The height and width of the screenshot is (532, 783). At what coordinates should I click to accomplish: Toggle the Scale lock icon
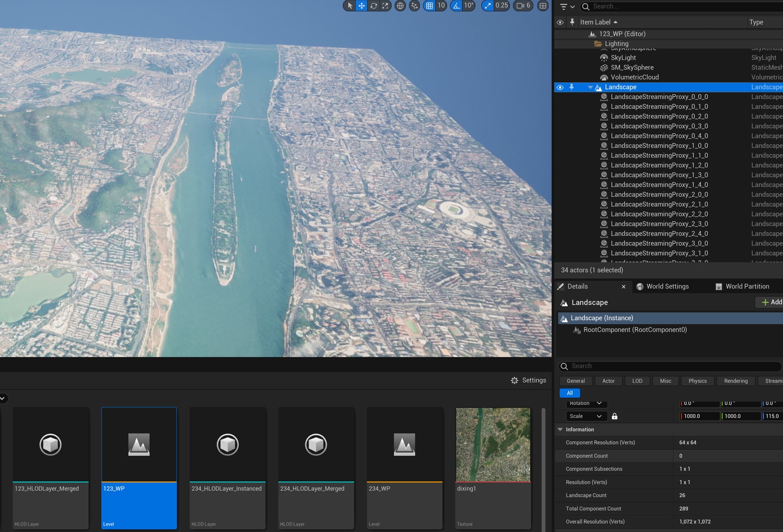[x=614, y=416]
